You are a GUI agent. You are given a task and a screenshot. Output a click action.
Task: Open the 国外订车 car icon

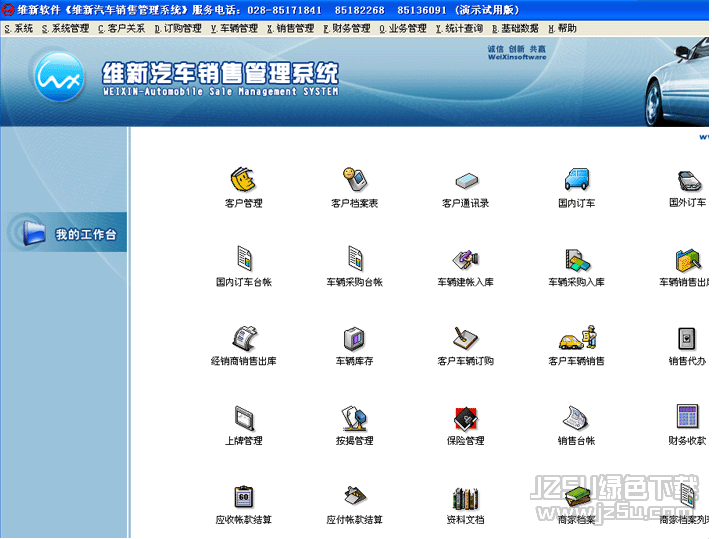coord(689,180)
